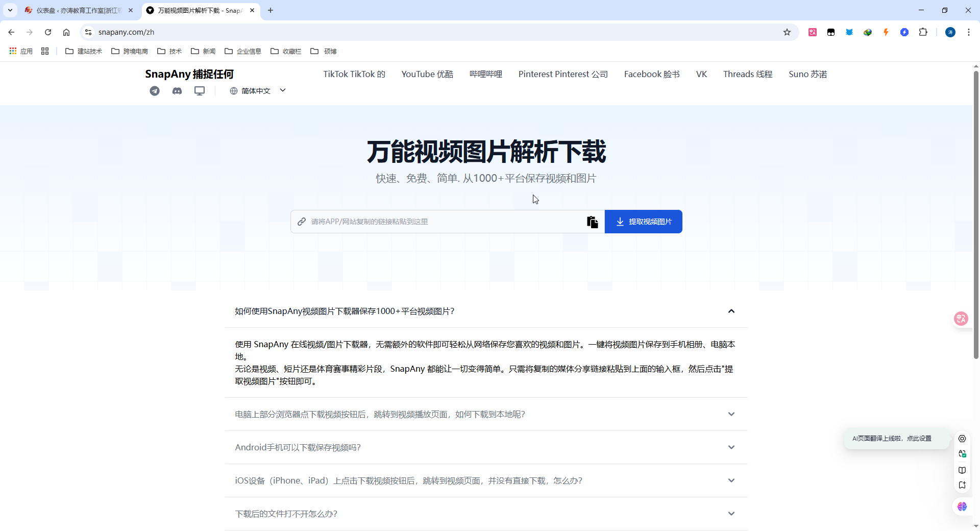This screenshot has width=980, height=531.
Task: Open the Discord icon link
Action: (177, 91)
